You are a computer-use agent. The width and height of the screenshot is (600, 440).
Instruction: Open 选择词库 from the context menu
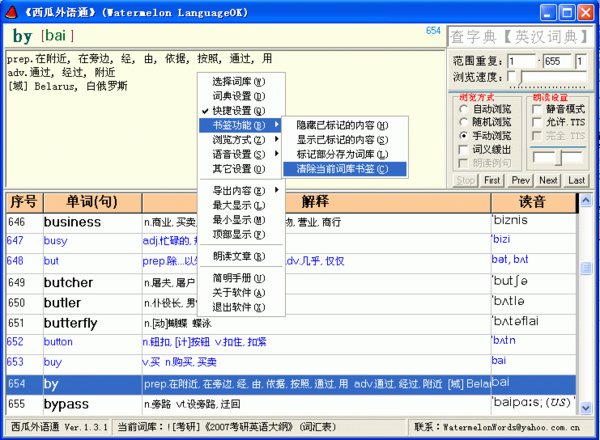click(238, 81)
